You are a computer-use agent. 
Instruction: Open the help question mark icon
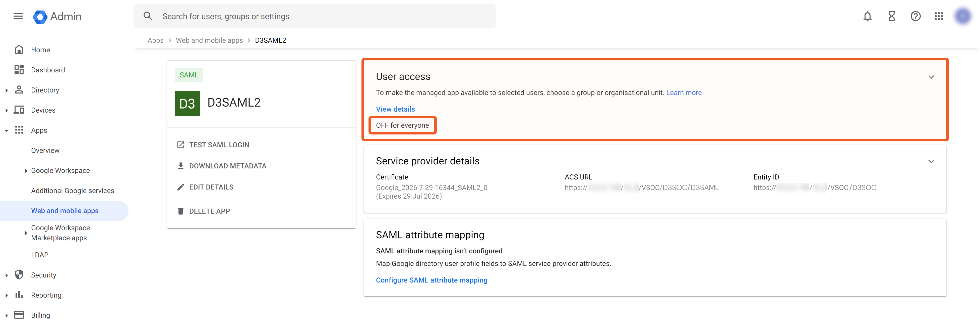(x=915, y=16)
